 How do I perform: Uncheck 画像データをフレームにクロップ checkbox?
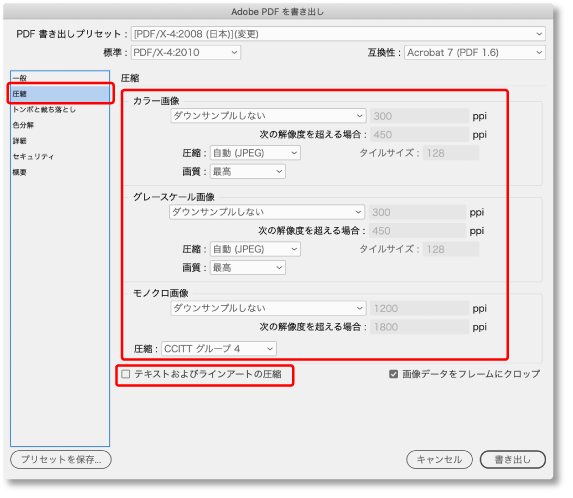393,374
